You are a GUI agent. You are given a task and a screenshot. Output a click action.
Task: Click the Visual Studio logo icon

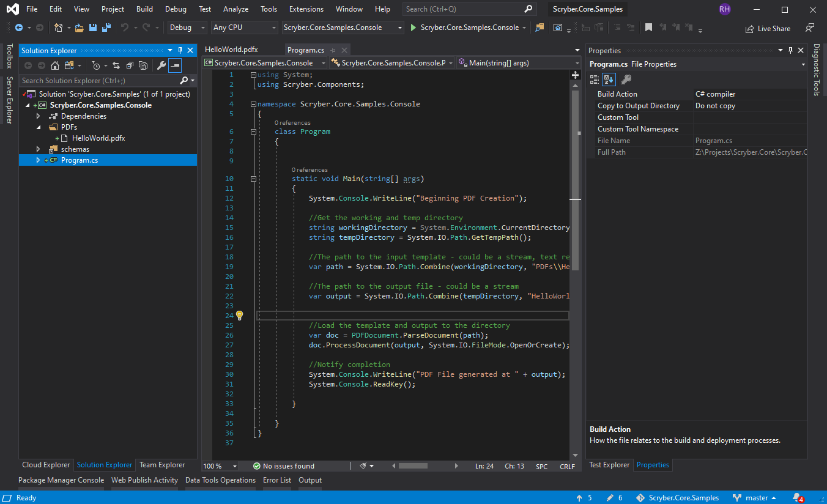pyautogui.click(x=12, y=9)
